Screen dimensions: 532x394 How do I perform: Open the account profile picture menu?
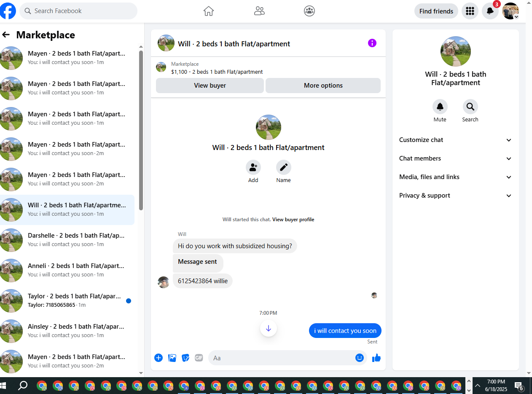(511, 11)
